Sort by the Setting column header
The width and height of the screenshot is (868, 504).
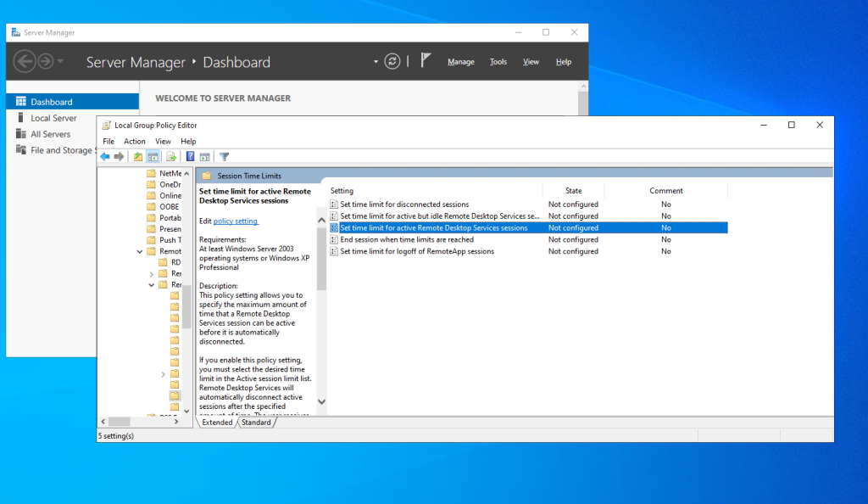tap(435, 191)
